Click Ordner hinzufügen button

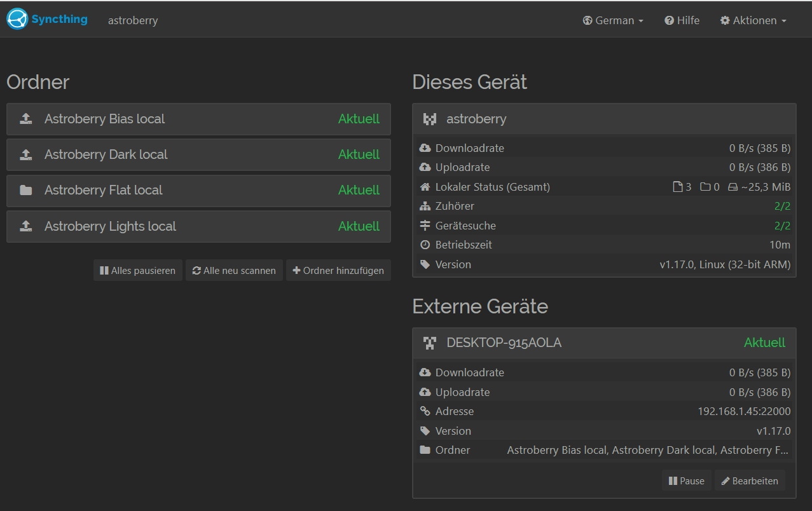[x=338, y=270]
